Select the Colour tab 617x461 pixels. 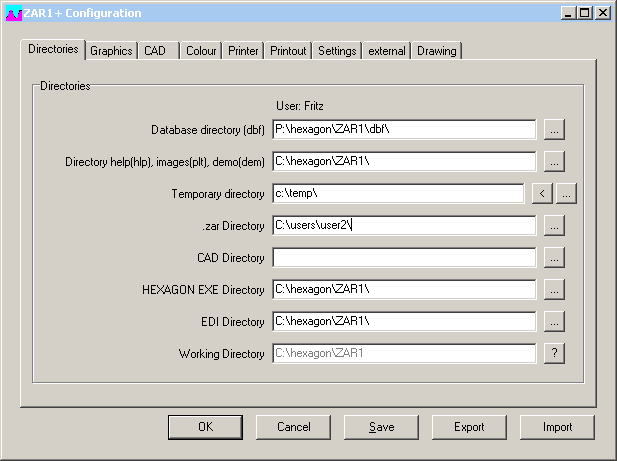201,51
